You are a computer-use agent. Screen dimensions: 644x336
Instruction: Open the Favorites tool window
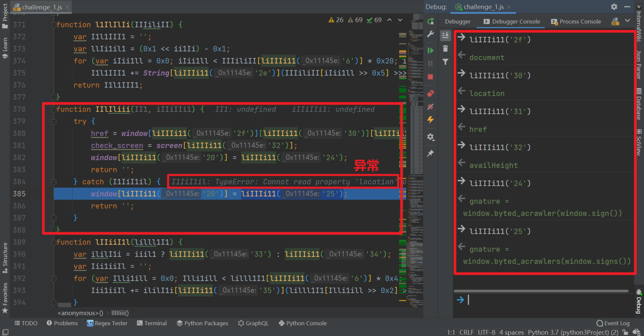click(5, 298)
